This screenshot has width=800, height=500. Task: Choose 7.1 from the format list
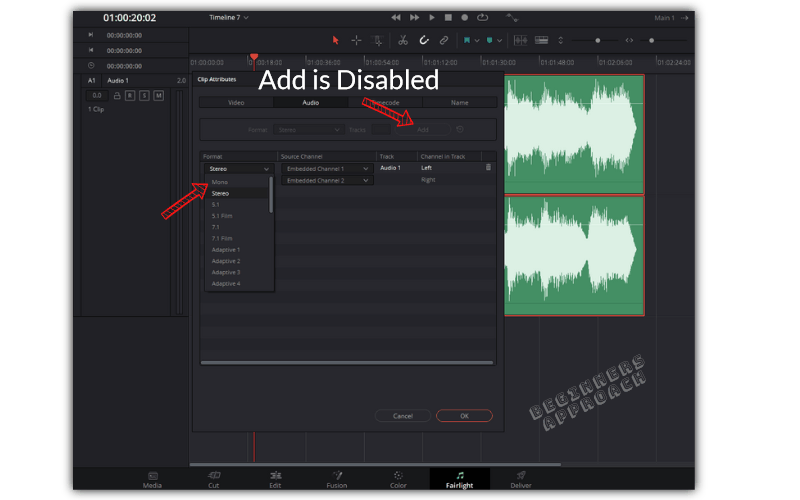pyautogui.click(x=237, y=227)
